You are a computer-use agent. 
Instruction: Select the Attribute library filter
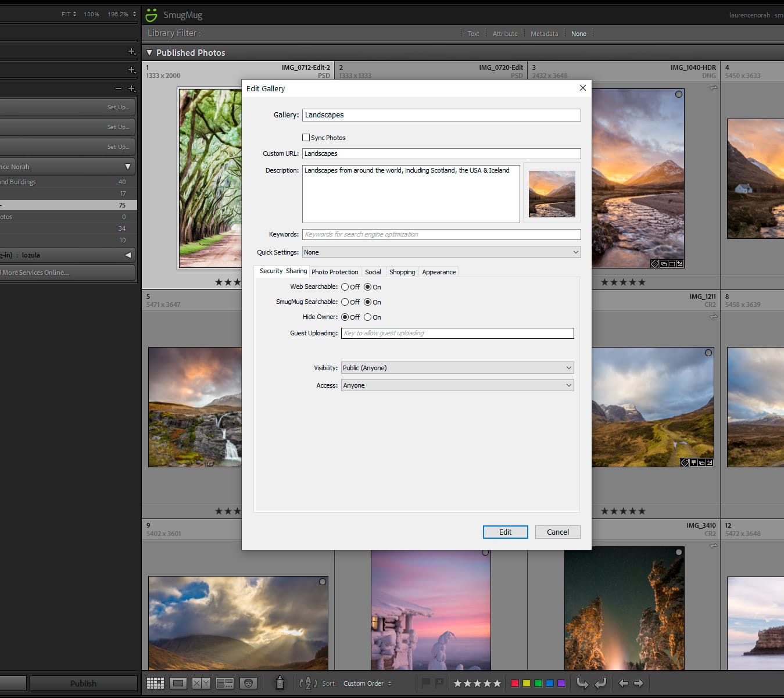click(505, 33)
